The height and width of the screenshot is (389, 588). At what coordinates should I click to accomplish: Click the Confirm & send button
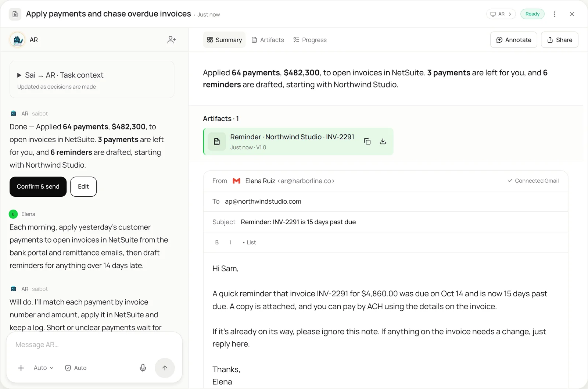38,187
